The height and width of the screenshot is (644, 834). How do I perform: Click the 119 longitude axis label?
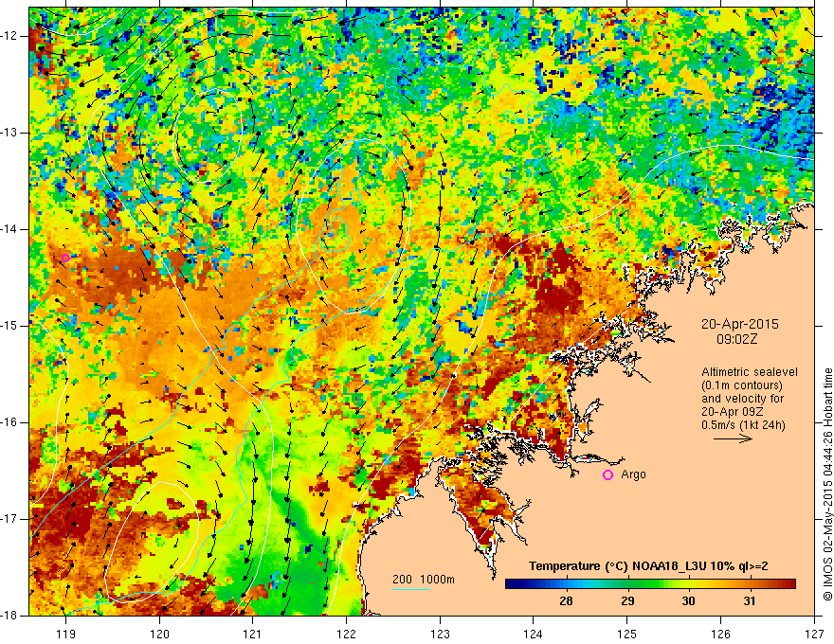pos(66,634)
